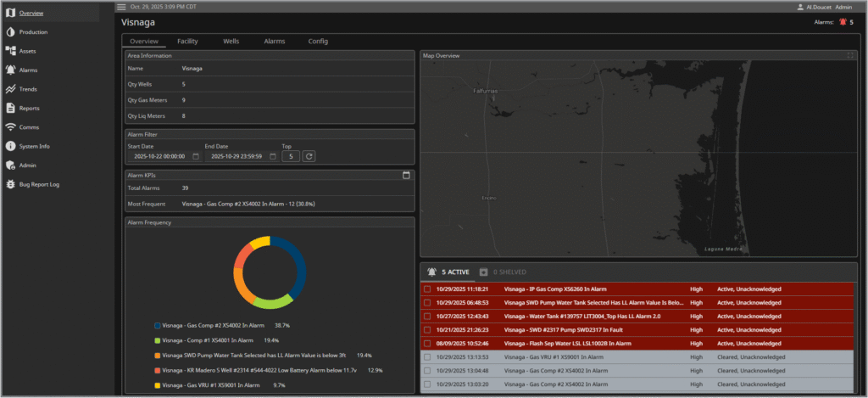
Task: Open the Al.Doucet Admin user menu
Action: (x=824, y=7)
